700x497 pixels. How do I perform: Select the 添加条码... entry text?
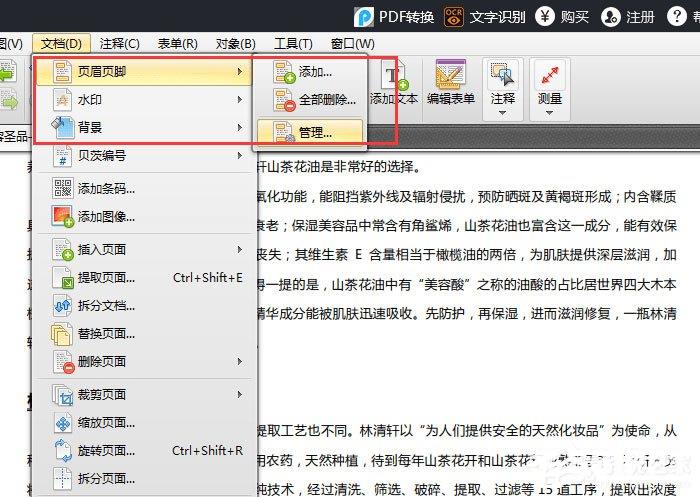click(106, 188)
